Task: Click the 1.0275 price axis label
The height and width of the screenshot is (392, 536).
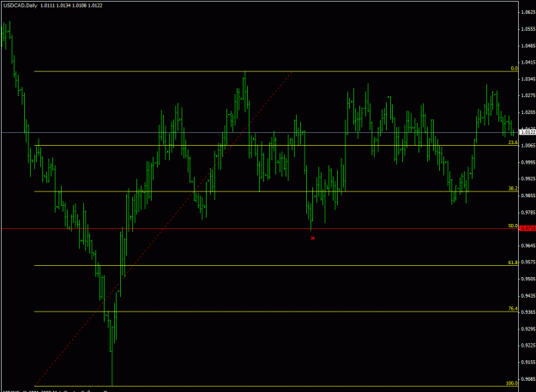Action: point(527,95)
